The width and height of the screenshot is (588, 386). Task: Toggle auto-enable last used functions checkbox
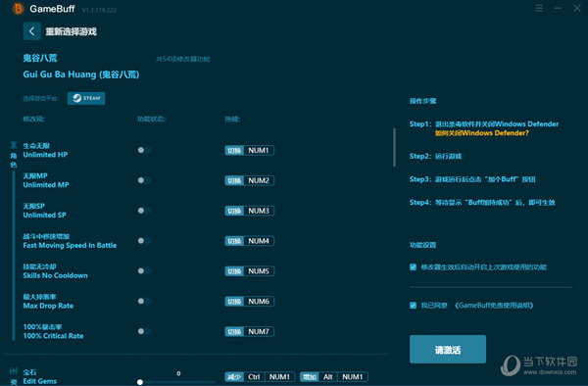413,266
